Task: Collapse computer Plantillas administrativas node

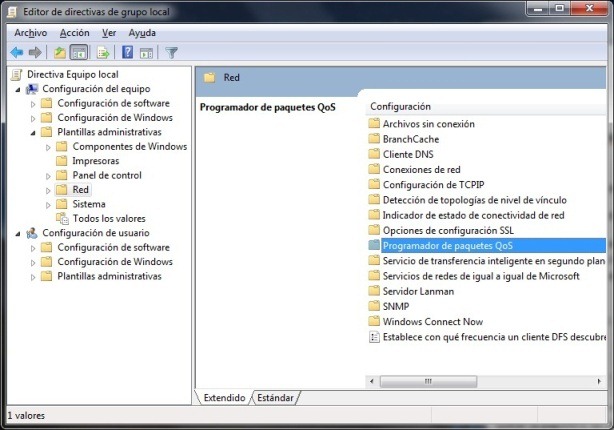Action: (33, 133)
